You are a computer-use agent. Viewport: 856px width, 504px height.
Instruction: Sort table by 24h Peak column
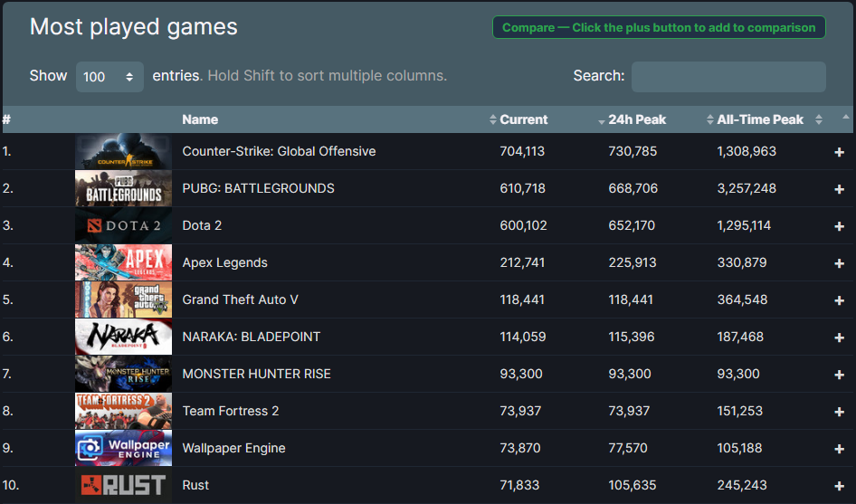pos(637,119)
